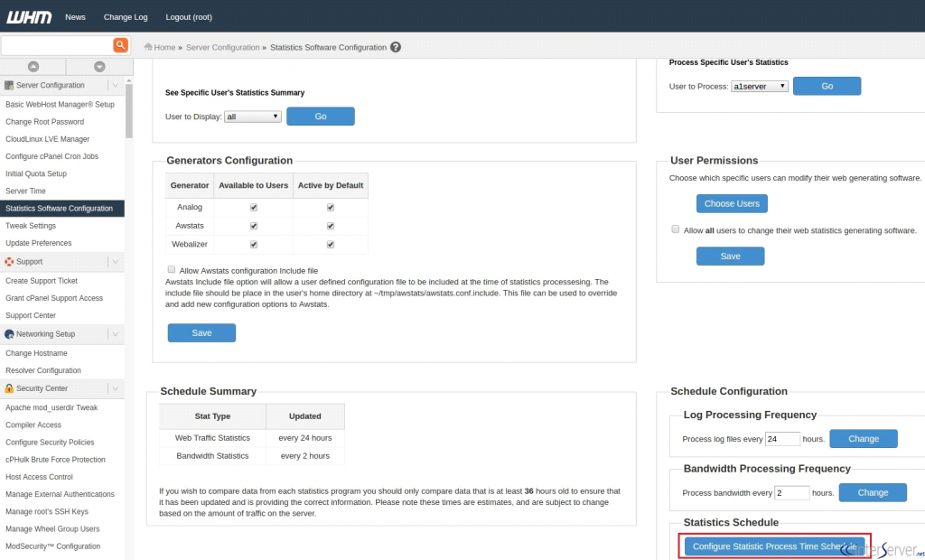Click the Security Center padlock icon
Screen dimensions: 925x560
(x=9, y=388)
